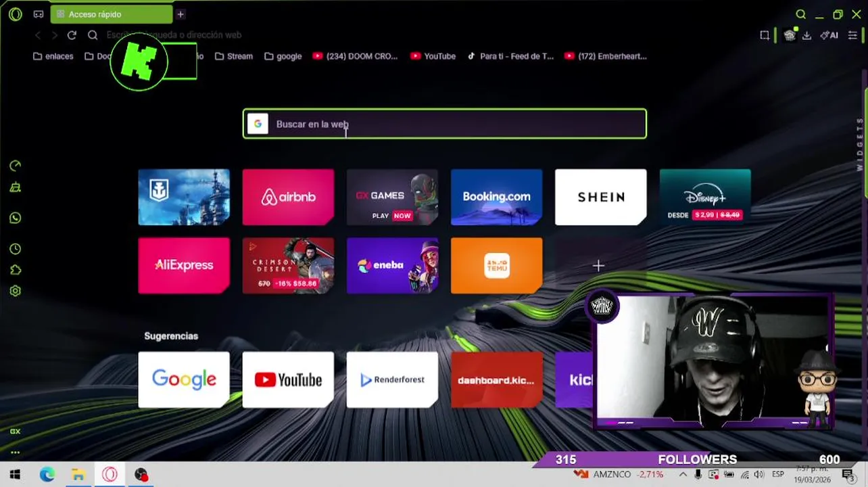Screen dimensions: 868x487
Task: Click the Sugerencias heading
Action: pos(171,335)
